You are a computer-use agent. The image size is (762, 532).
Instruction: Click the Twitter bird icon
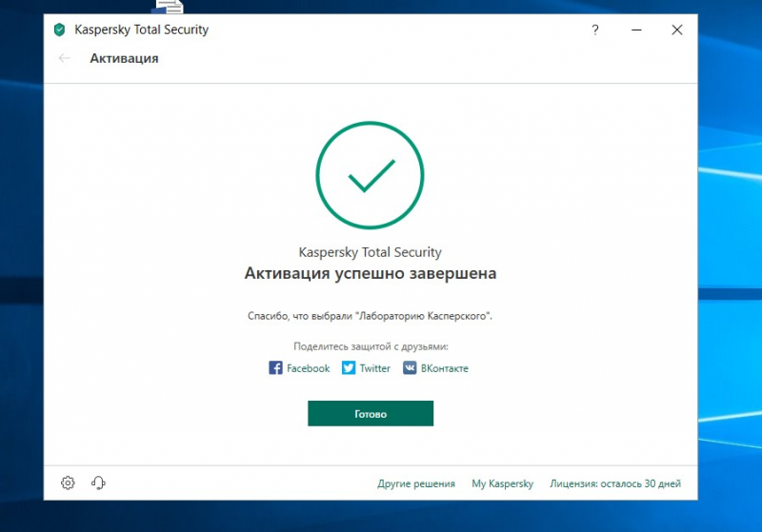coord(349,368)
